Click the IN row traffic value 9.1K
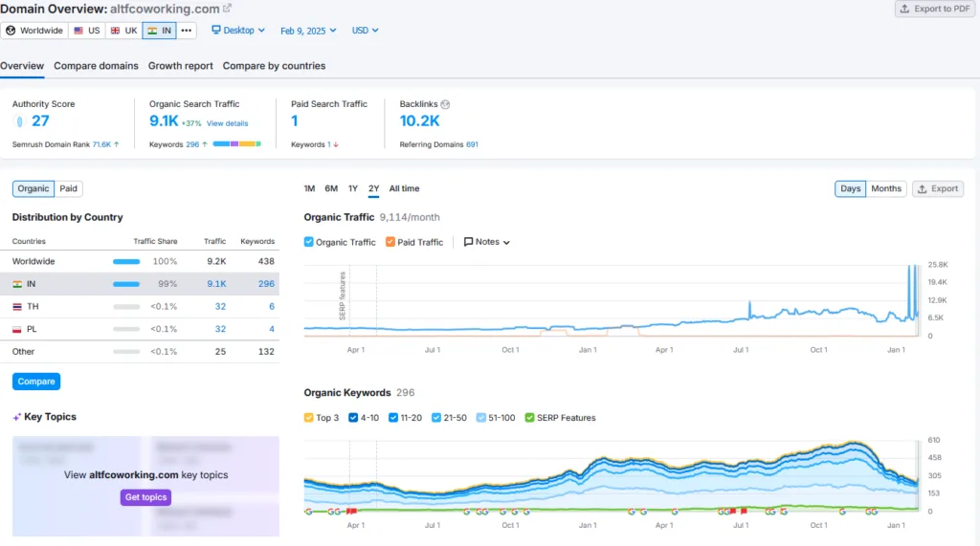 coord(217,284)
